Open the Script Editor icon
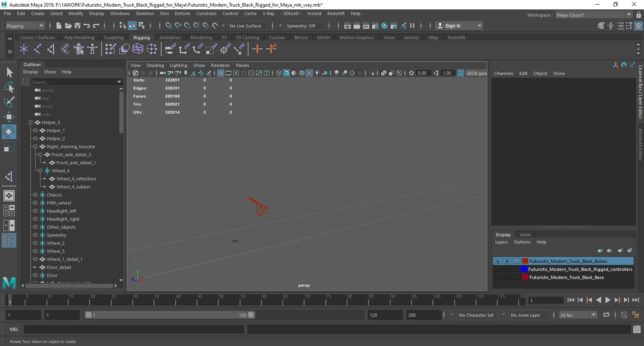 pyautogui.click(x=637, y=330)
